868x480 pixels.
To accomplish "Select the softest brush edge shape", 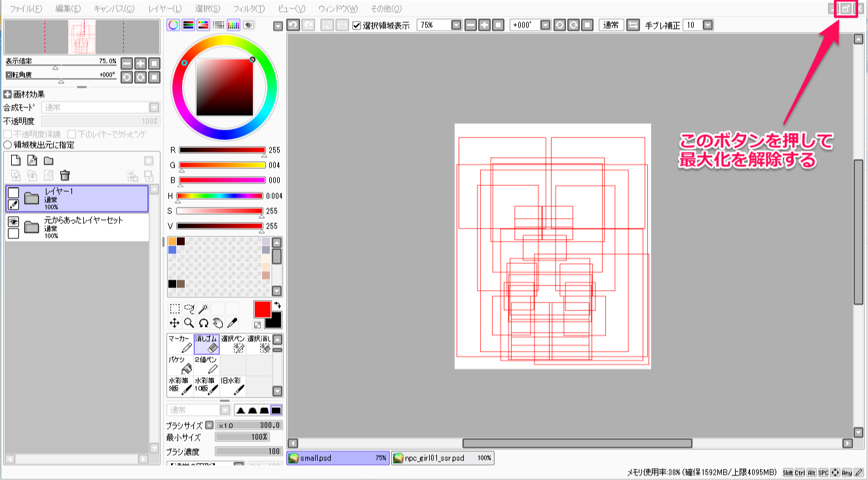I will click(240, 410).
